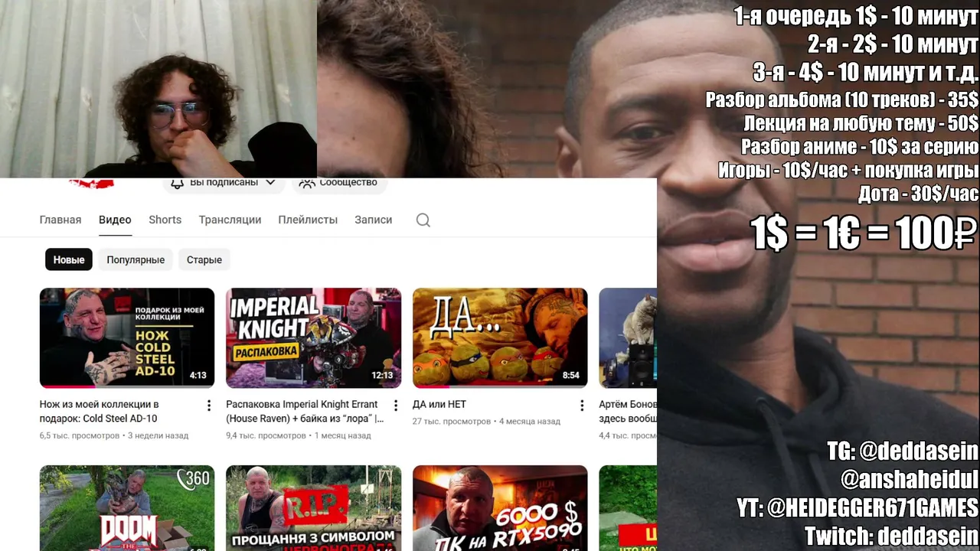Screen dimensions: 980x551
Task: Click the 'TG: @deddasein' overlay text
Action: click(903, 451)
